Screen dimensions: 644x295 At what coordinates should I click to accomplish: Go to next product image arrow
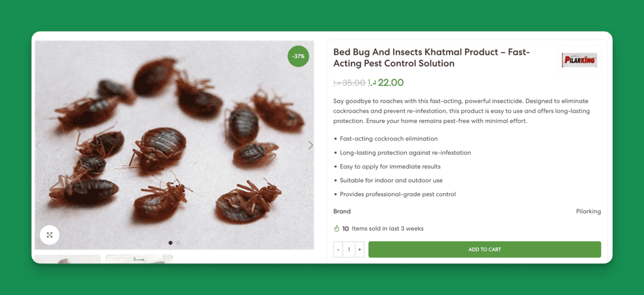point(311,145)
